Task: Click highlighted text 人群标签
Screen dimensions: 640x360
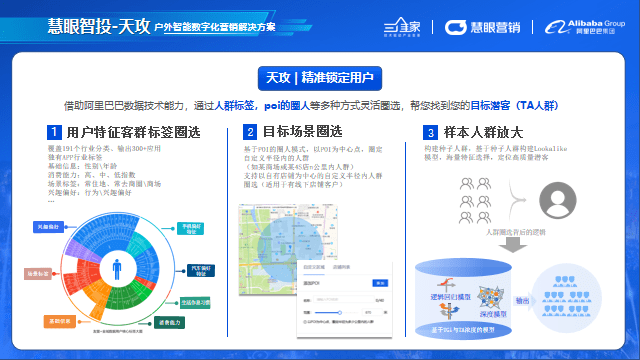Action: pyautogui.click(x=234, y=105)
